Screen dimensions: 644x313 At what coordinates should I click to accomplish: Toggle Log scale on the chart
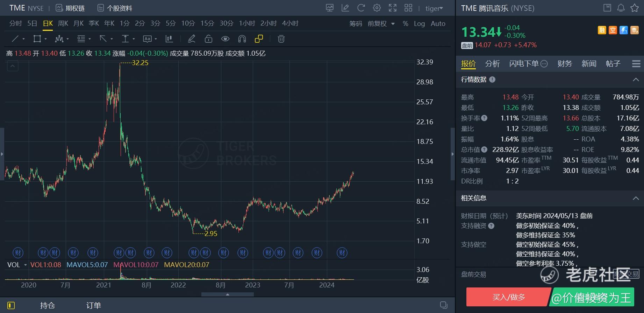[419, 24]
